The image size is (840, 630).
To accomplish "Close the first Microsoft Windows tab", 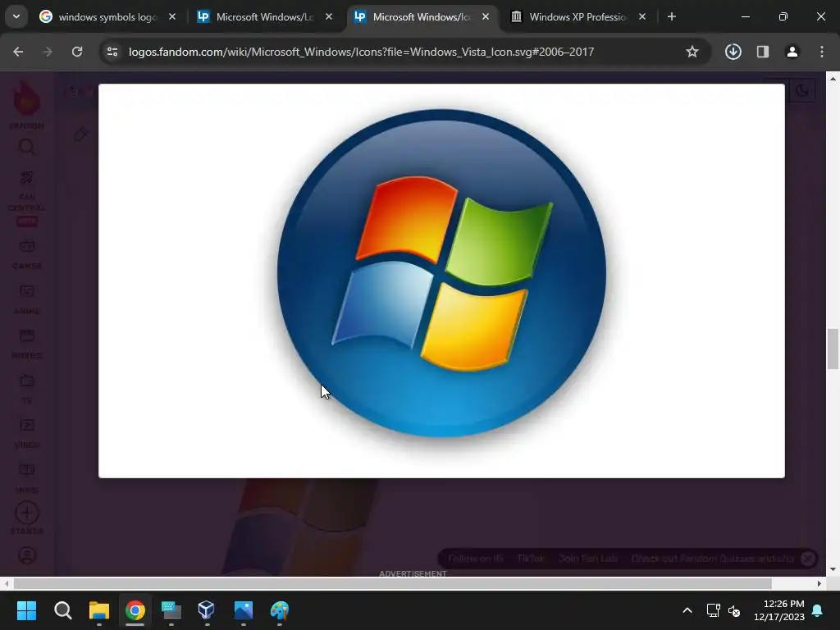I will (329, 16).
